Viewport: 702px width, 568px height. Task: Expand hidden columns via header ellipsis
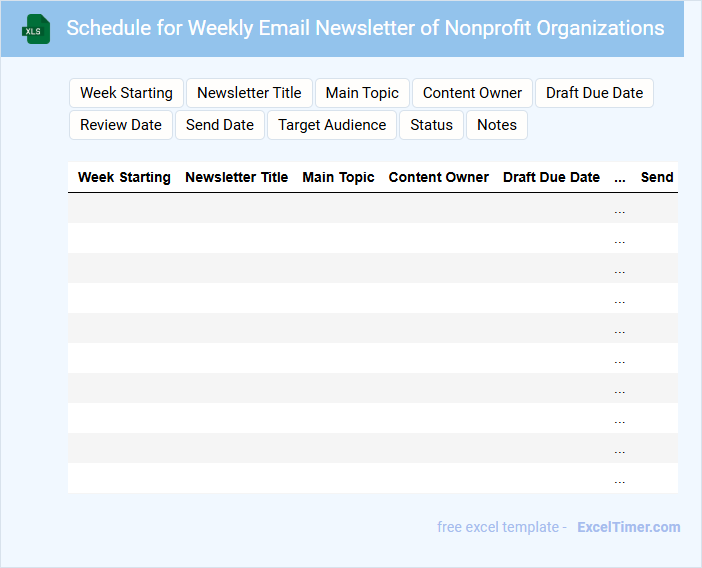click(620, 177)
